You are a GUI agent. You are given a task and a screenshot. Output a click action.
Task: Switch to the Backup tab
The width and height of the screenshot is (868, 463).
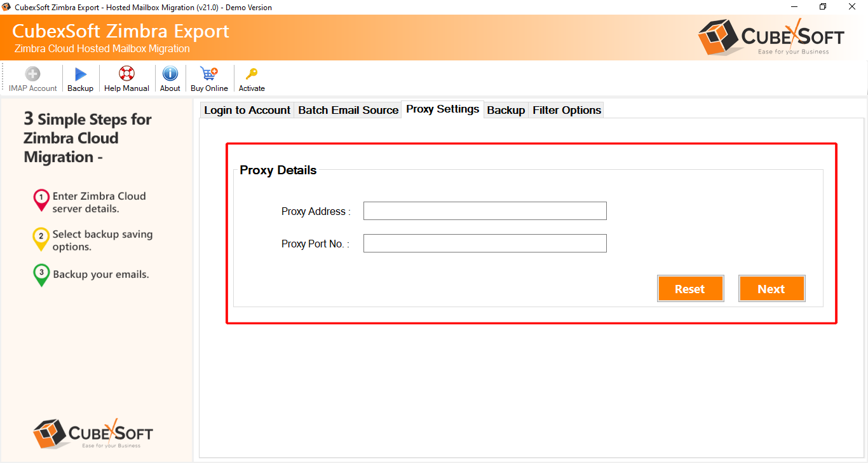coord(506,110)
